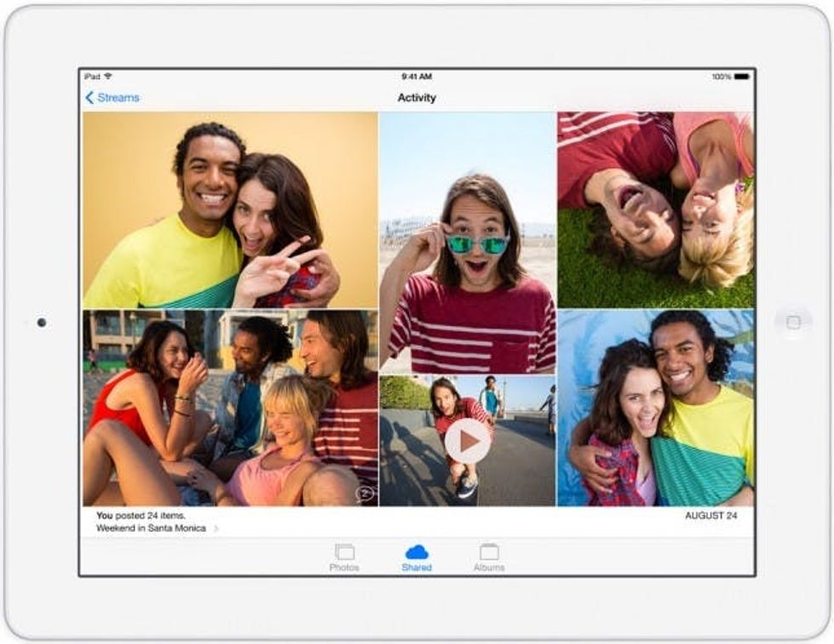Open photo of people lying on grass
This screenshot has height=644, width=834.
655,209
